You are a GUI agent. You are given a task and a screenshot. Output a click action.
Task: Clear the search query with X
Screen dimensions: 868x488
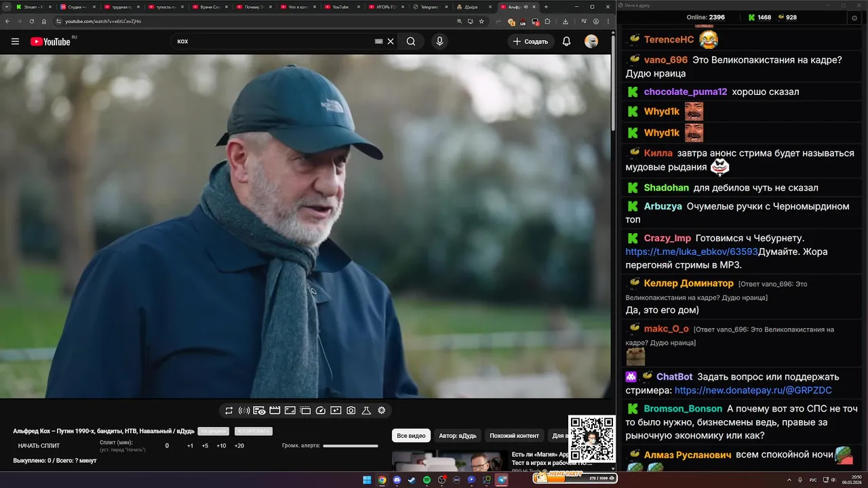(391, 41)
